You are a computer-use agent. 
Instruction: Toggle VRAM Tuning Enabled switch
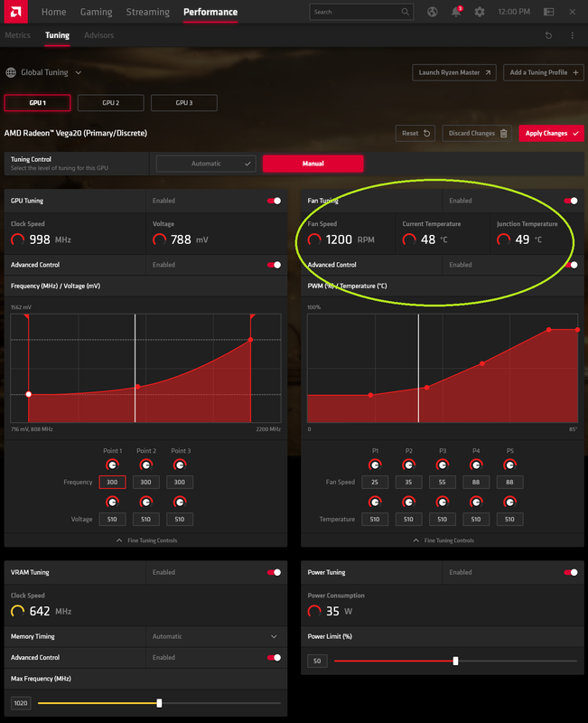275,572
